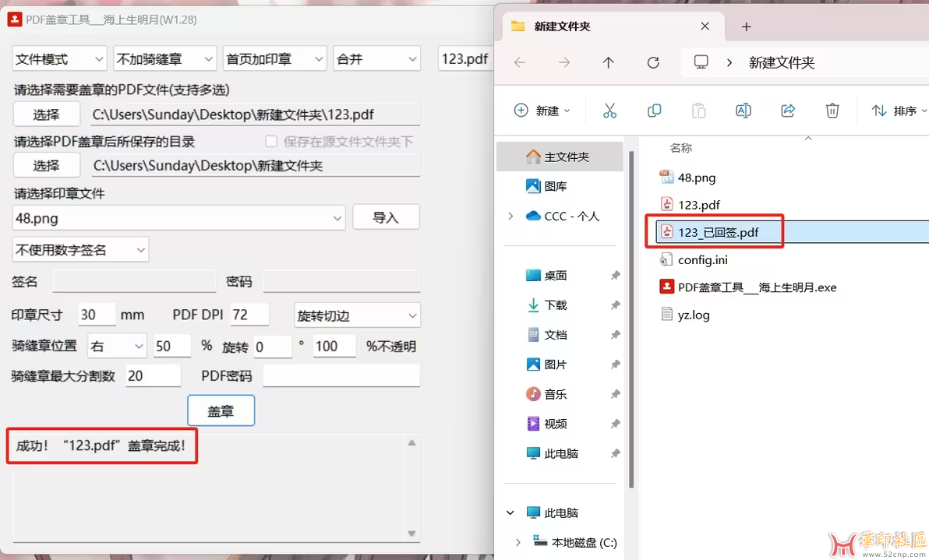The height and width of the screenshot is (560, 929).
Task: Click the 123.pdf output filename field
Action: click(466, 58)
